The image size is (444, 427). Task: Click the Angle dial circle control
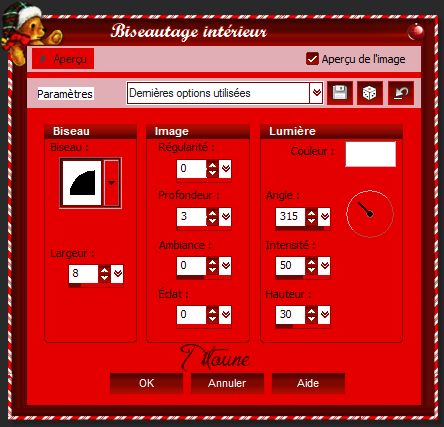pos(370,214)
